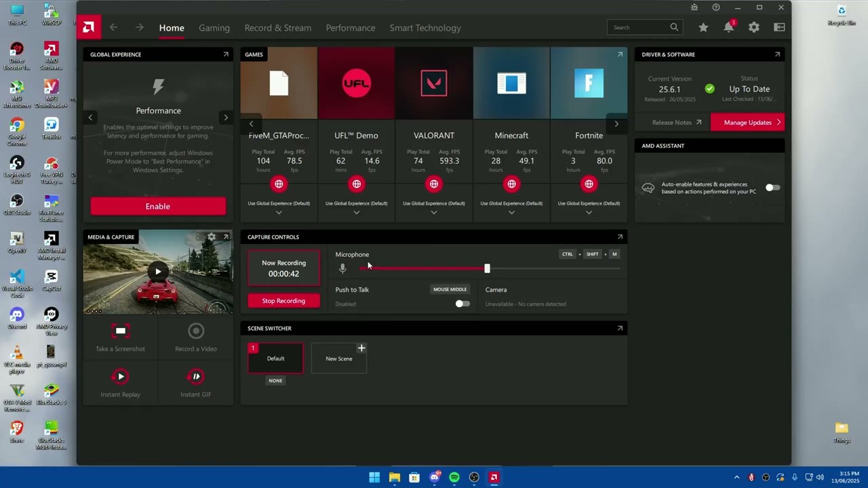
Task: Pop out the Games panel
Action: point(620,54)
